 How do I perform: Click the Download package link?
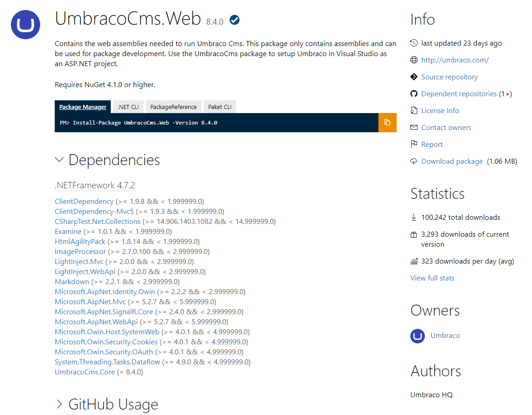tap(452, 161)
